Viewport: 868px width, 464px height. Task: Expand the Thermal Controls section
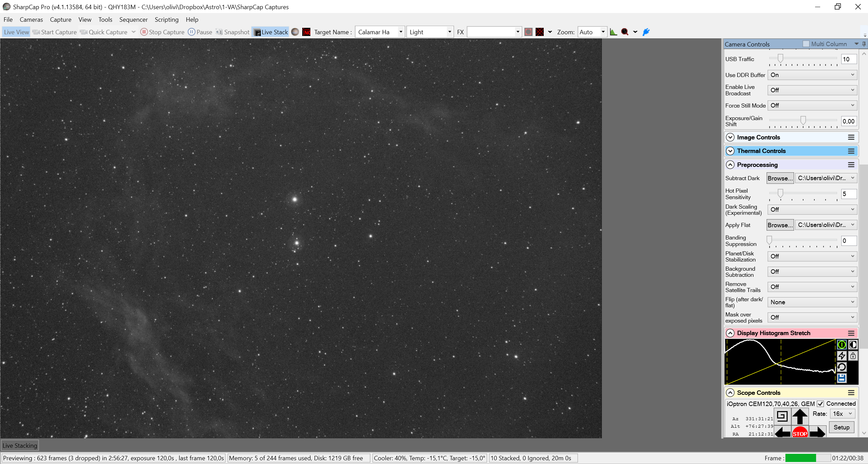click(x=791, y=151)
